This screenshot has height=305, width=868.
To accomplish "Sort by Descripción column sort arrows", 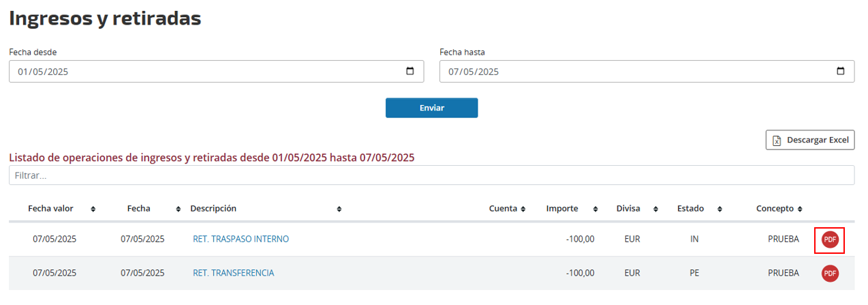I will (339, 209).
